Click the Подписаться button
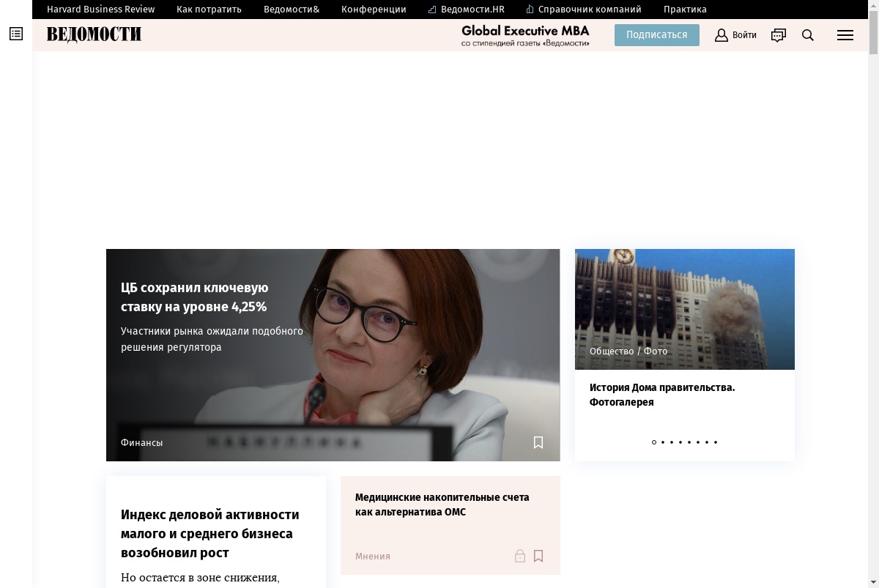 (657, 35)
